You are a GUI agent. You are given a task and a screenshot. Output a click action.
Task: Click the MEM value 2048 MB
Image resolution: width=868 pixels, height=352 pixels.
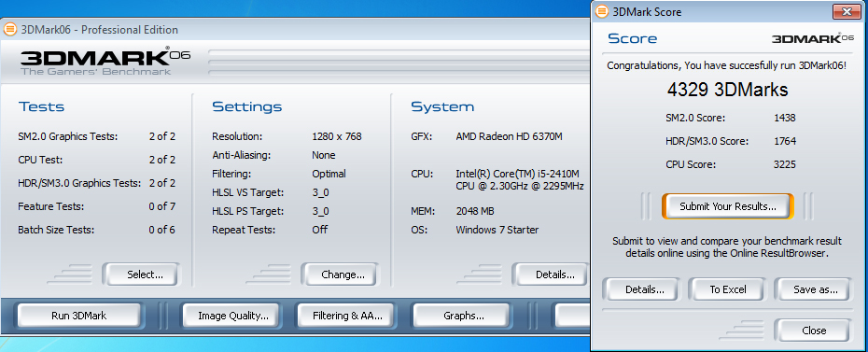coord(475,211)
